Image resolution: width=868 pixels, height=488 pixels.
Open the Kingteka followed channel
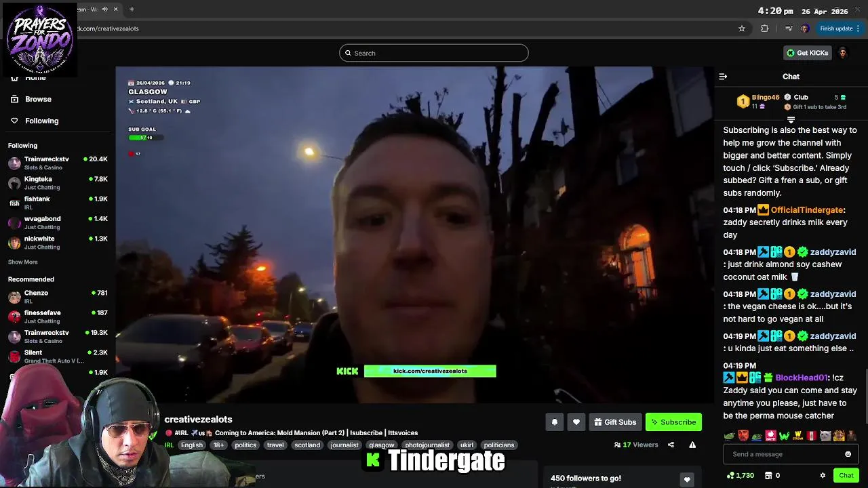click(x=58, y=183)
